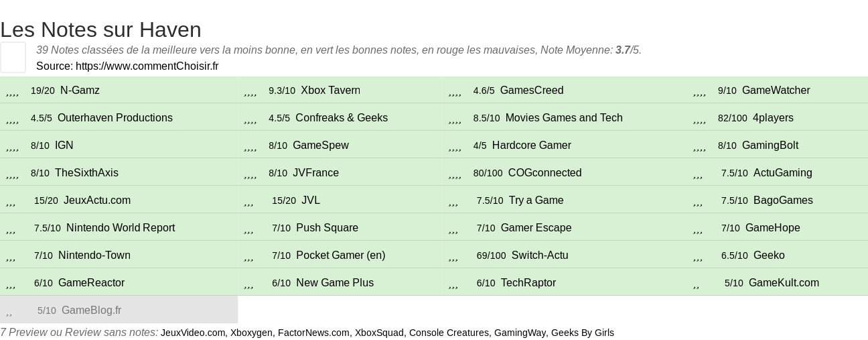Open Hardcore Gamer review
The image size is (868, 340).
click(532, 146)
